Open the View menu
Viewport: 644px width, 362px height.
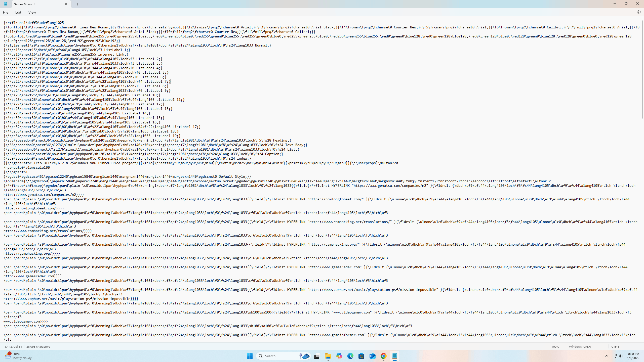[32, 12]
